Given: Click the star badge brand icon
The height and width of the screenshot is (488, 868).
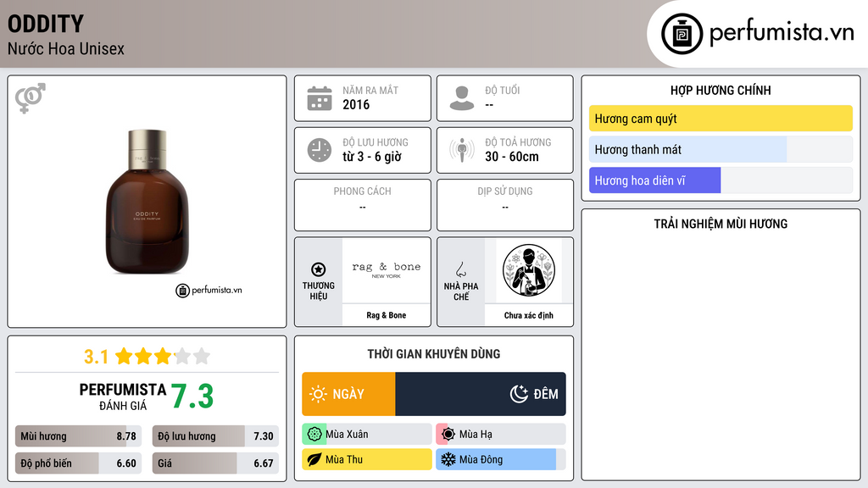Looking at the screenshot, I should click(319, 269).
